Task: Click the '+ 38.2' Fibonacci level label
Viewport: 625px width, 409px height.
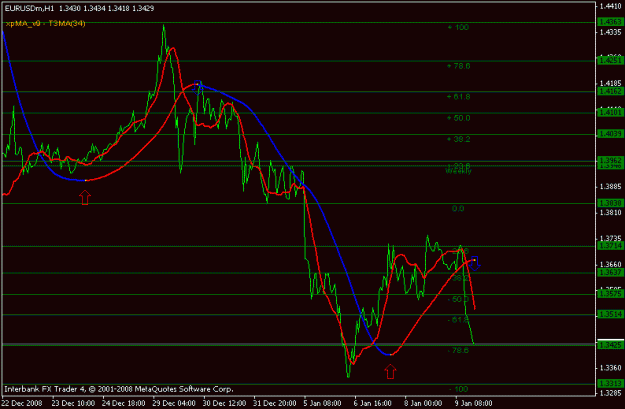Action: click(458, 140)
